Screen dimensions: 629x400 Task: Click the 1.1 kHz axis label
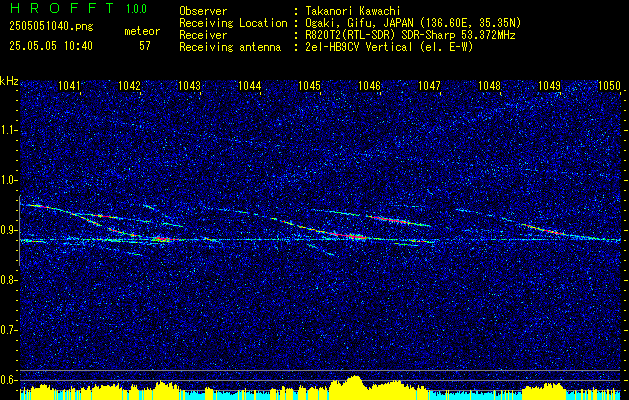click(x=8, y=130)
